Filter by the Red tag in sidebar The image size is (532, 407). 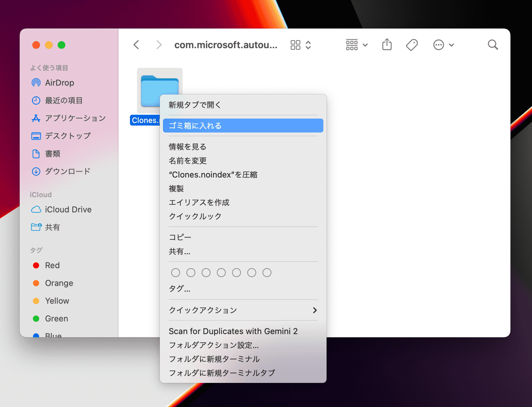point(52,265)
